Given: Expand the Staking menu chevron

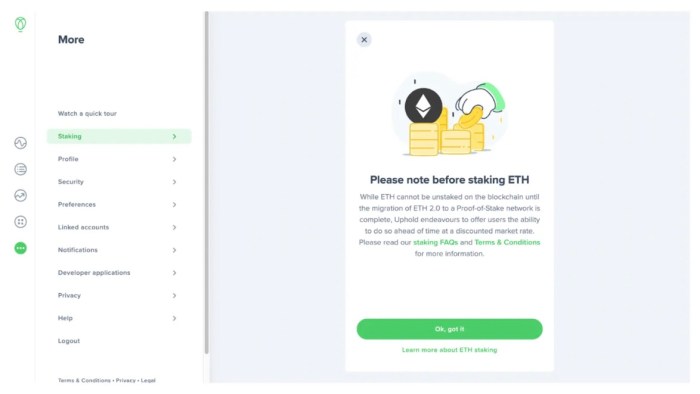Looking at the screenshot, I should tap(174, 137).
